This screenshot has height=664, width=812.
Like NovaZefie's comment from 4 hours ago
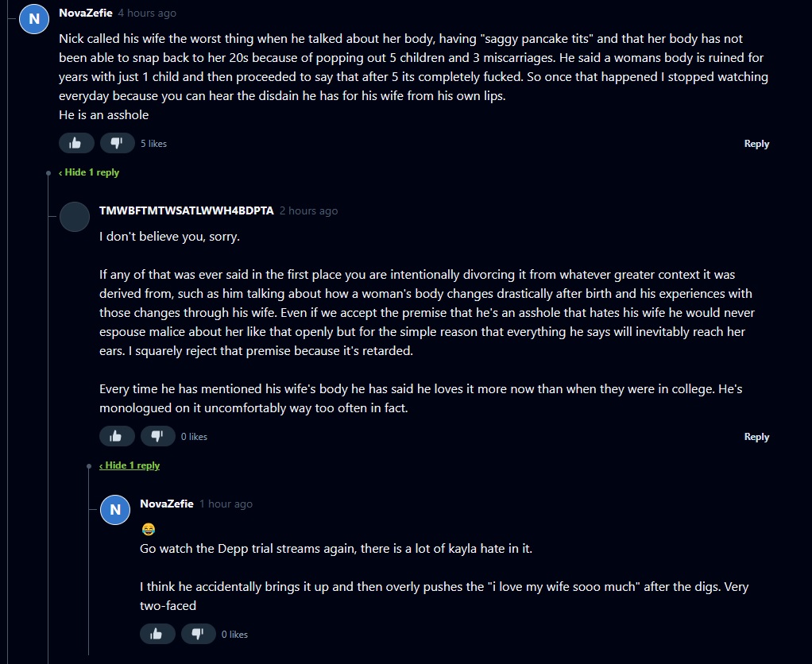click(x=76, y=143)
